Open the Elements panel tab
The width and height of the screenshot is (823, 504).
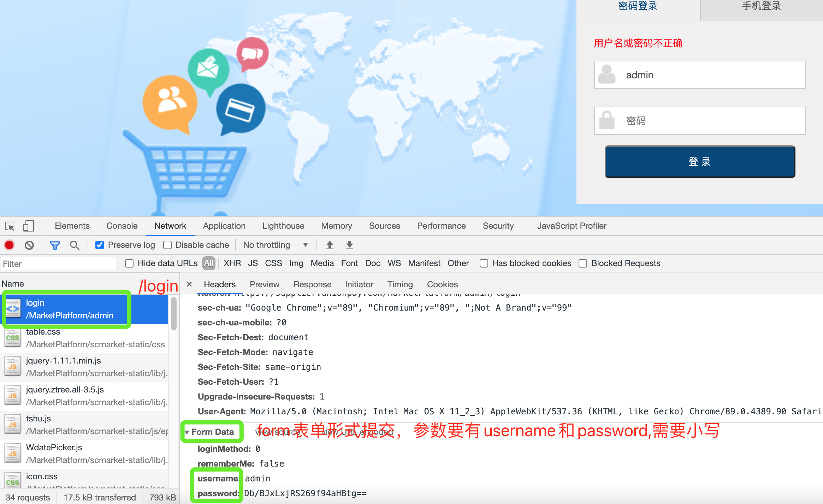pyautogui.click(x=72, y=226)
